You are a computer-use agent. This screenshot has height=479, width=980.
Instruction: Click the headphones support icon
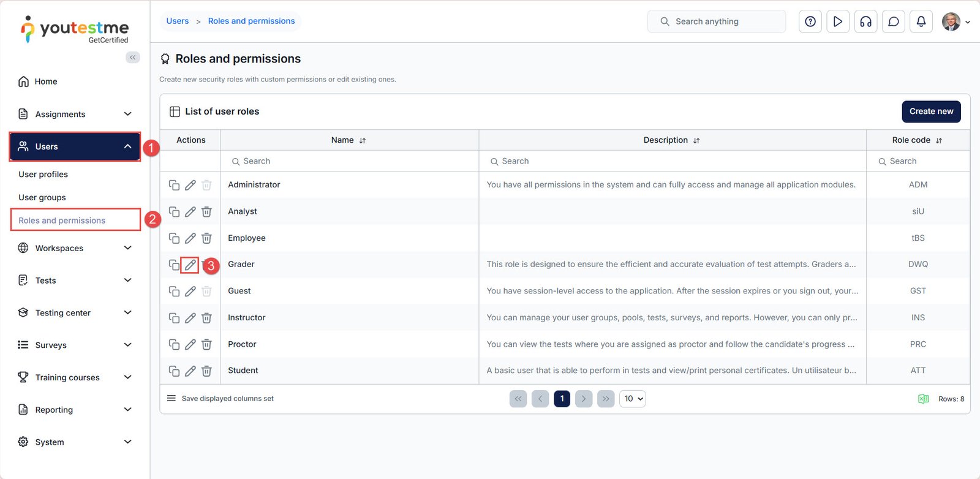coord(865,21)
